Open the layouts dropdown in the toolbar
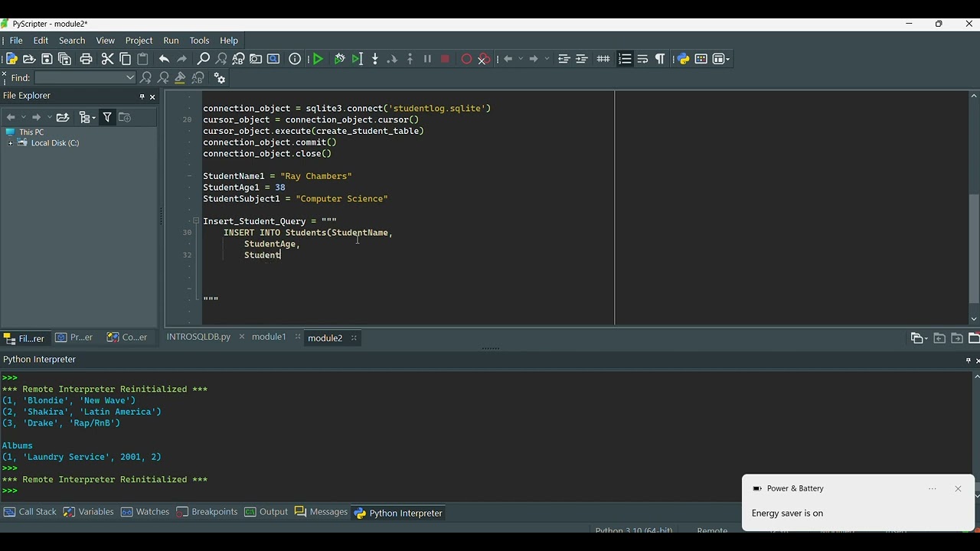 [x=721, y=59]
